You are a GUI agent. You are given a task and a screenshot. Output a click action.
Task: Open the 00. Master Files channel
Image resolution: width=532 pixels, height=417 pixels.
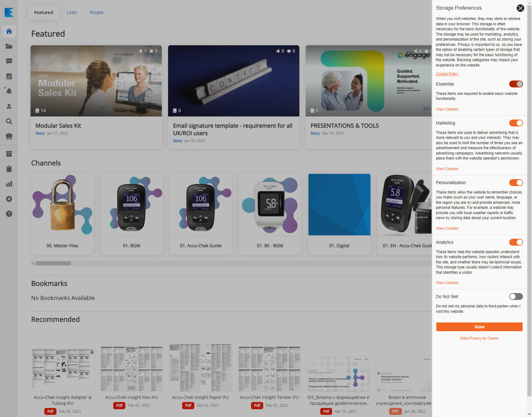[62, 214]
